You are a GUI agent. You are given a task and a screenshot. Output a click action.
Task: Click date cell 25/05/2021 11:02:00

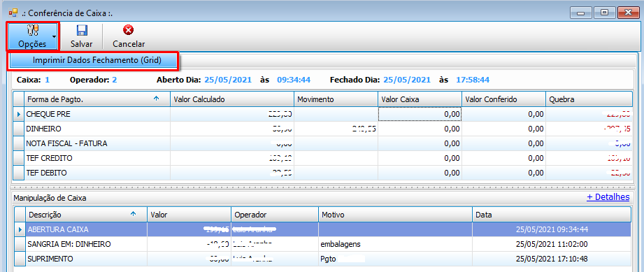pyautogui.click(x=552, y=244)
